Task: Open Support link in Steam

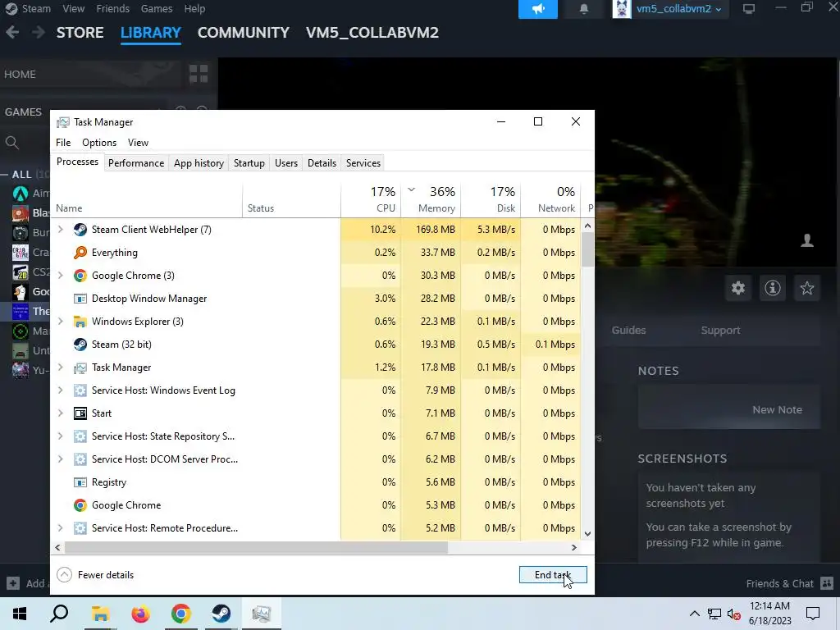Action: pos(720,330)
